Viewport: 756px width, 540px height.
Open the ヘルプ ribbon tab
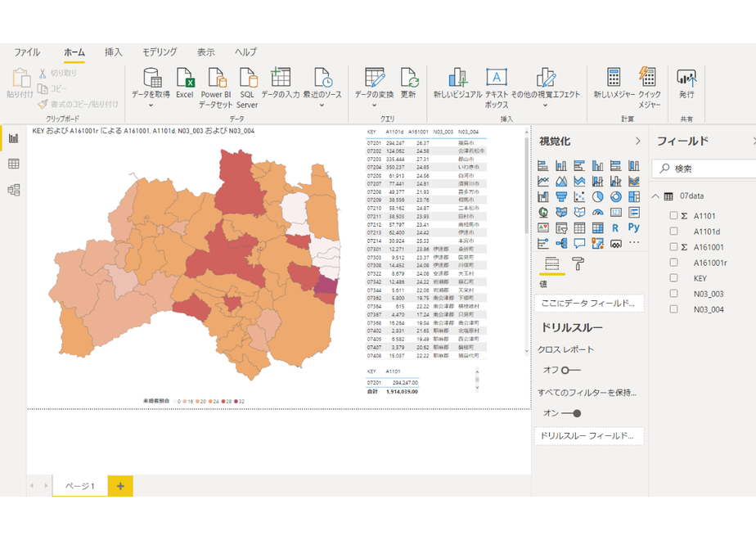click(245, 52)
